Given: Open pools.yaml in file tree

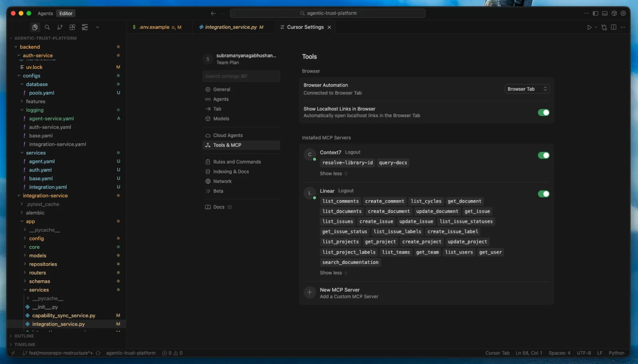Looking at the screenshot, I should pos(41,93).
